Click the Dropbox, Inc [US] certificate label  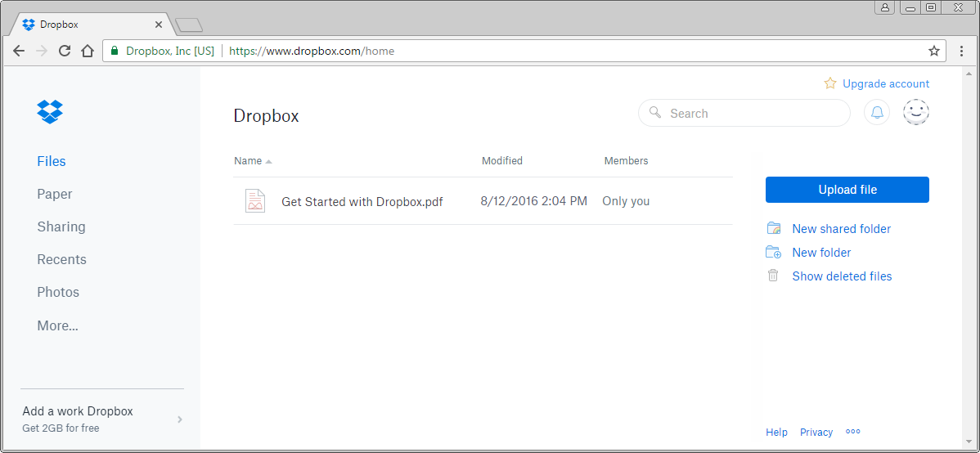coord(170,52)
